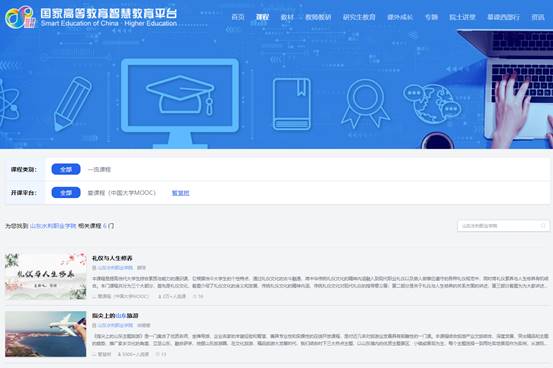Click the globe chat bubbles icon in banner
The width and height of the screenshot is (553, 368).
click(x=432, y=103)
